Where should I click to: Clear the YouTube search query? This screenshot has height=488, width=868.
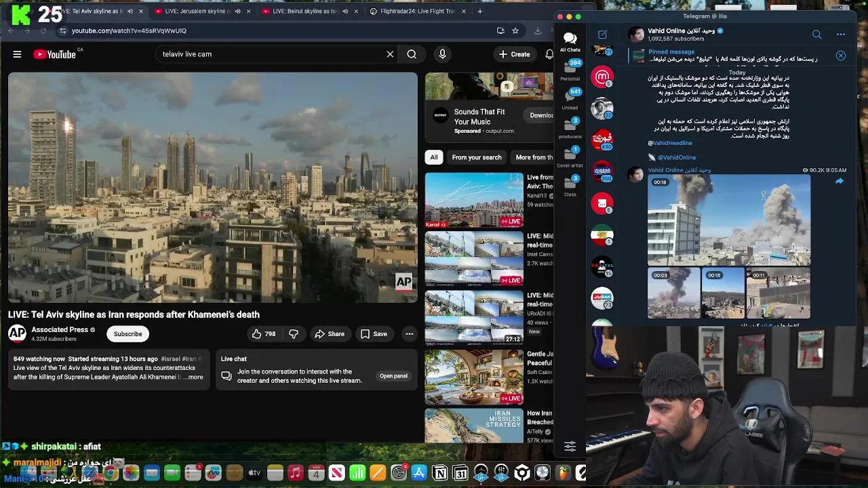click(x=390, y=54)
